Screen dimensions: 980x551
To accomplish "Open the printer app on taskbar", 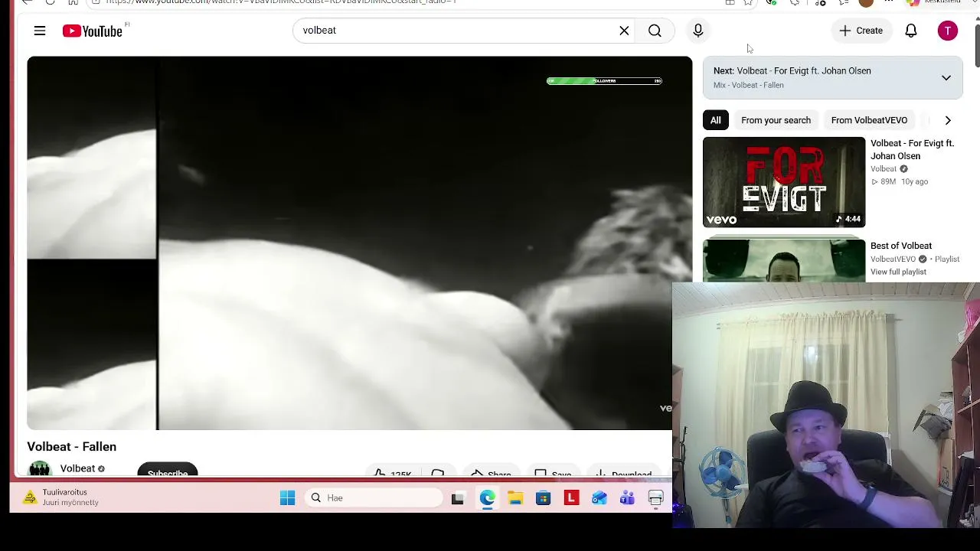I will tap(655, 498).
